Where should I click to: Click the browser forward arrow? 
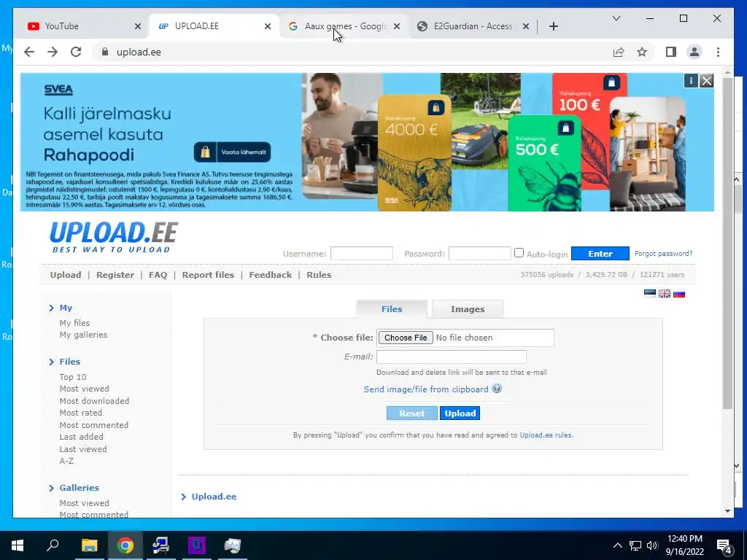coord(53,52)
